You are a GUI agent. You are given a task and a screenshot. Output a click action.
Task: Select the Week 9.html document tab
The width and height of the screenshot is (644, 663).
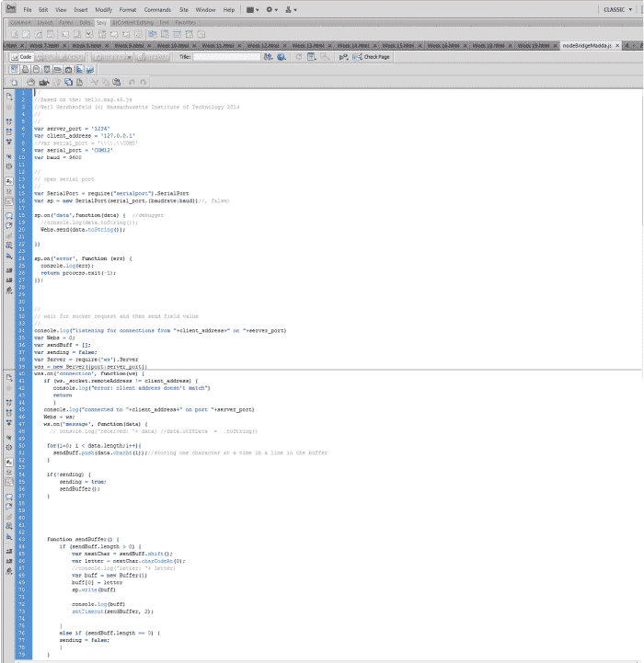pos(130,45)
